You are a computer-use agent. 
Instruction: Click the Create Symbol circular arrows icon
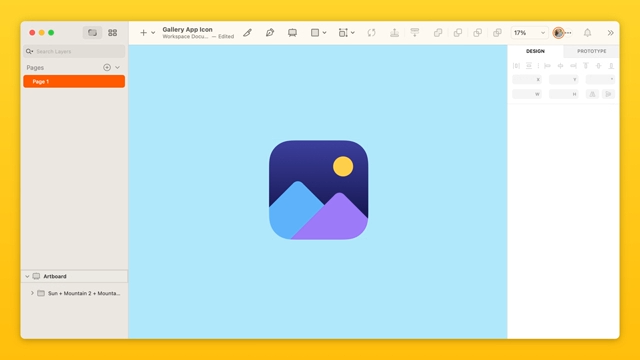[371, 33]
